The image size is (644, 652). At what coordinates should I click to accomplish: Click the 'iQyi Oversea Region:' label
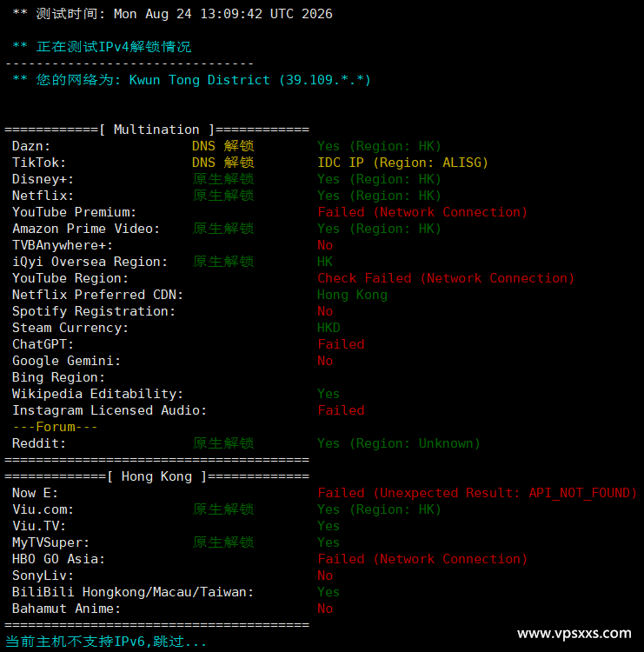click(x=90, y=262)
